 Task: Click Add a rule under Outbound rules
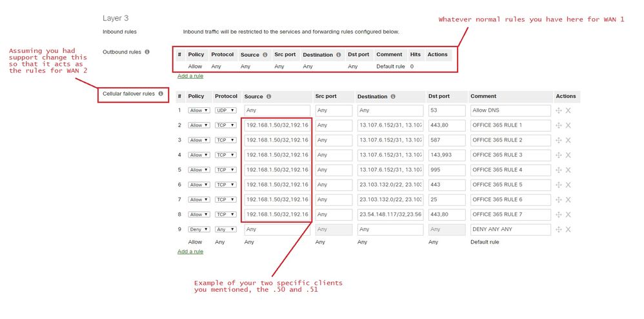pos(190,76)
